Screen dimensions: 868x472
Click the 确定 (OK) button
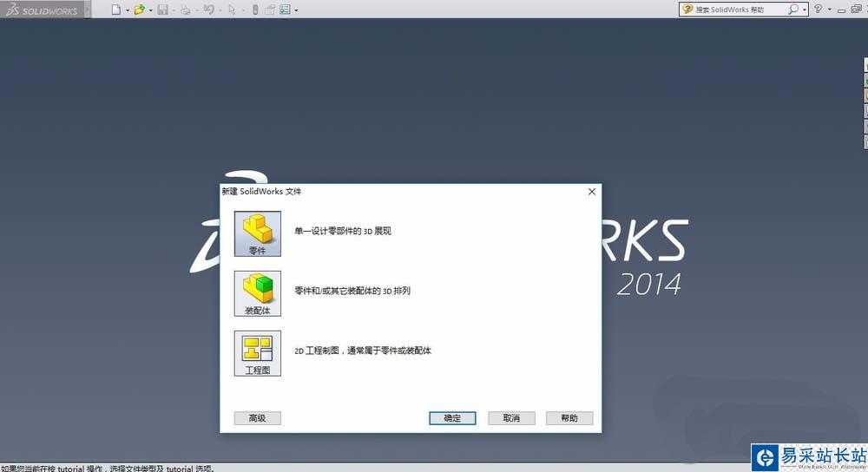coord(452,418)
